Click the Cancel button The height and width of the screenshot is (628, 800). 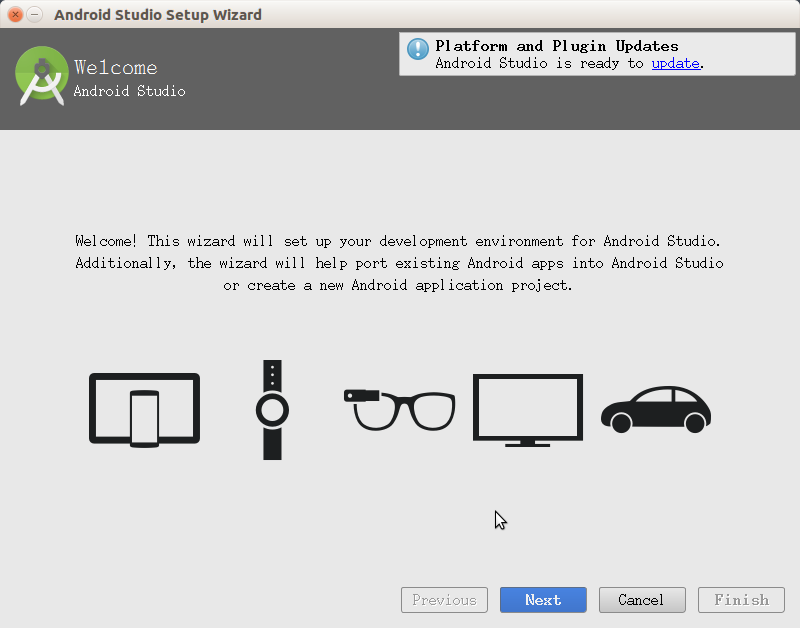(x=642, y=600)
